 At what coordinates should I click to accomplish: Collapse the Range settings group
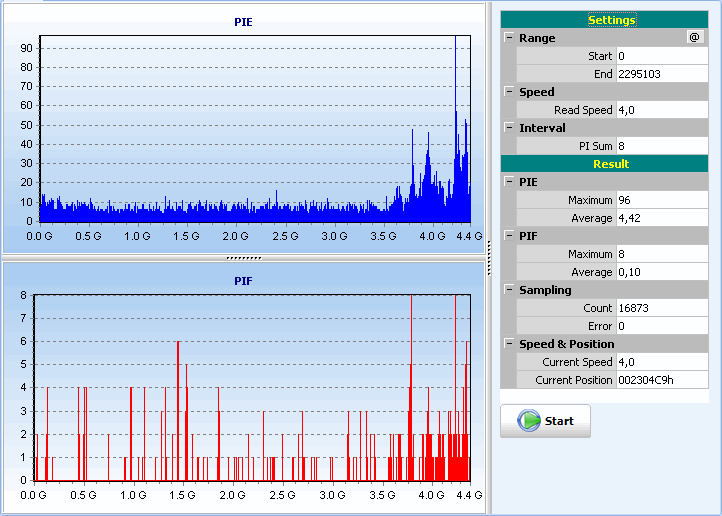(x=509, y=38)
